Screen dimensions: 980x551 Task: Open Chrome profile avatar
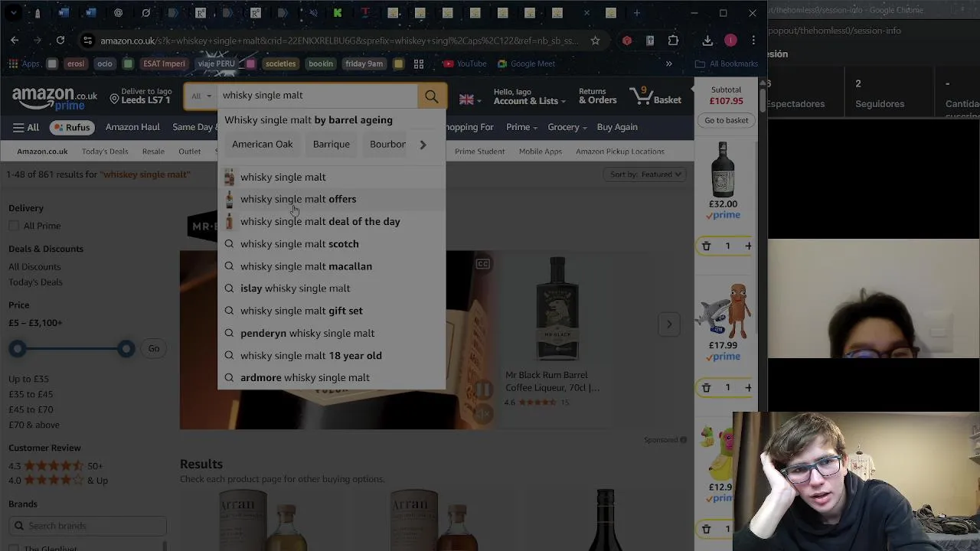pyautogui.click(x=730, y=40)
